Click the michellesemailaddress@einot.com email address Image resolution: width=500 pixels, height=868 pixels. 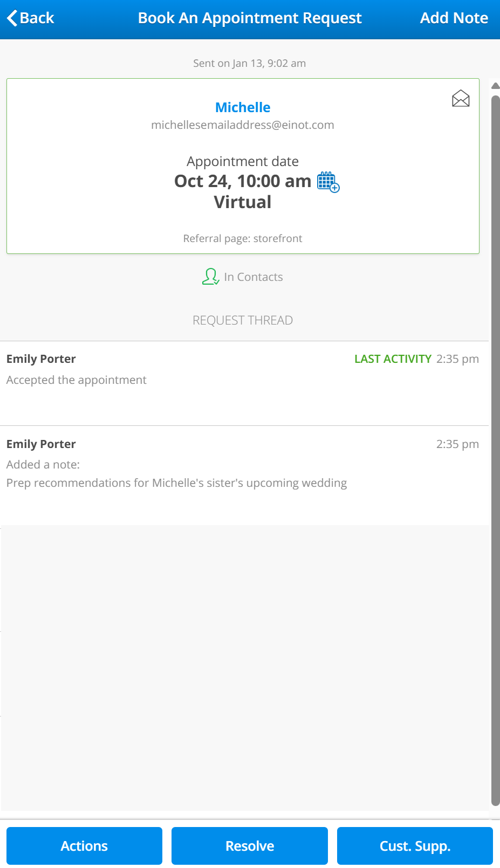pyautogui.click(x=243, y=125)
